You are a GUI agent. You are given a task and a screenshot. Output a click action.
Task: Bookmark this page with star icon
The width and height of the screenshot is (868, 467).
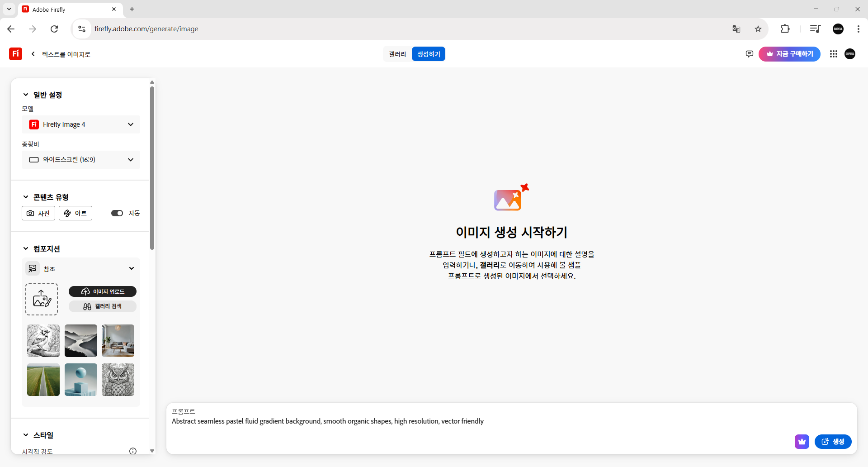(758, 29)
